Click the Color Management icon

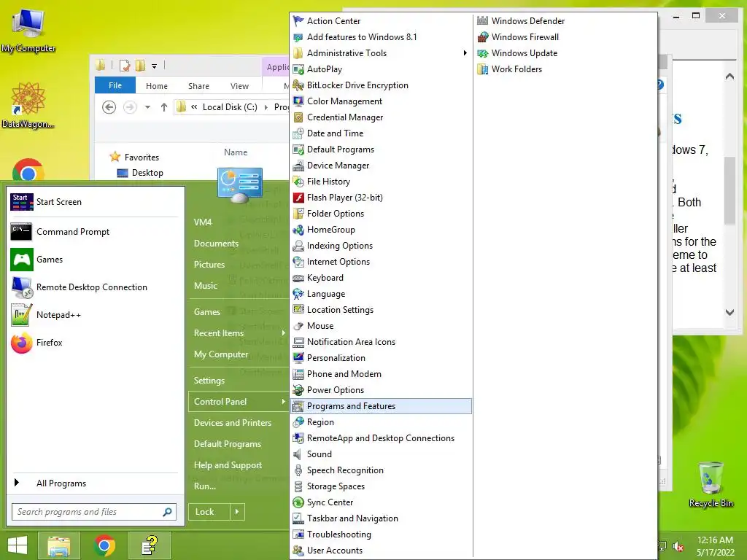(x=298, y=101)
